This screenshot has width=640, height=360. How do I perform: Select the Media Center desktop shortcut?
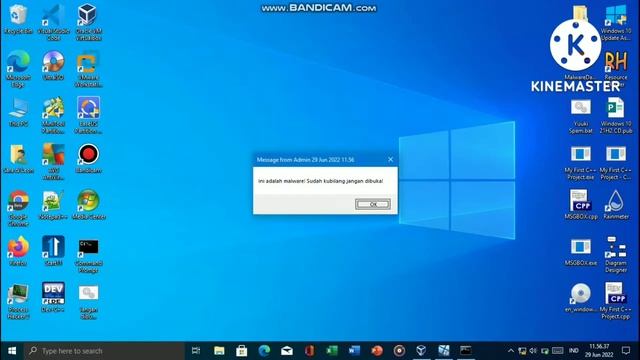pyautogui.click(x=88, y=205)
